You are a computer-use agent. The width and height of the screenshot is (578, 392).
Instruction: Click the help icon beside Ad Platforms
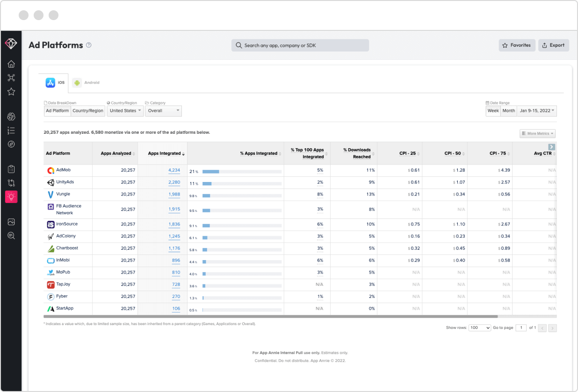click(89, 45)
